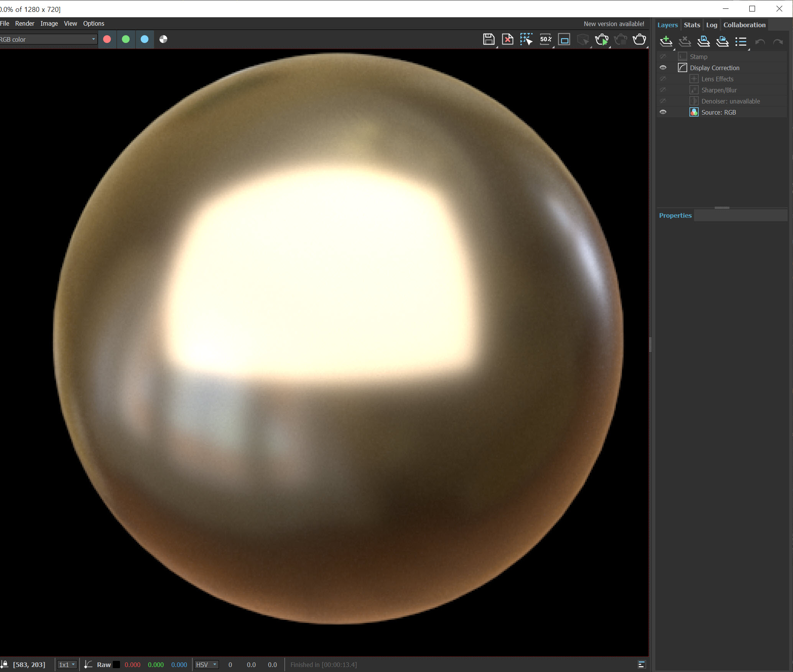Image resolution: width=793 pixels, height=672 pixels.
Task: Click the Save layer preset icon
Action: [703, 41]
